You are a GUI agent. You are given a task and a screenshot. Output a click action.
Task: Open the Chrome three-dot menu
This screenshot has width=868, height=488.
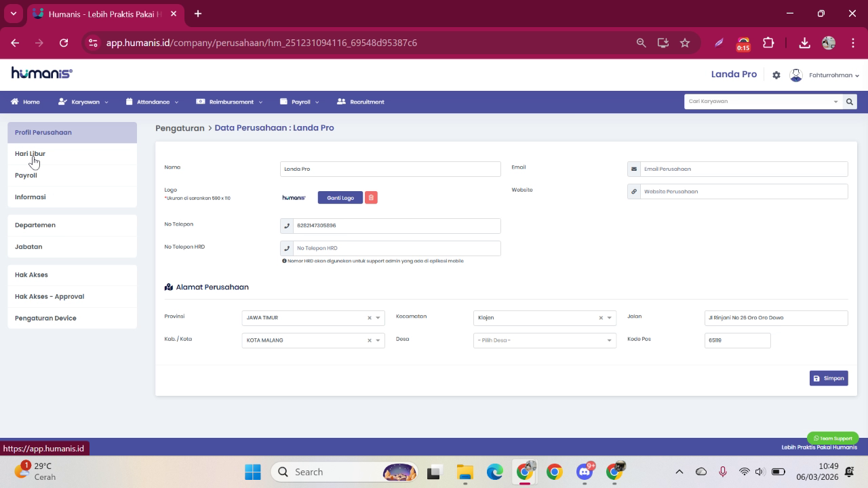[x=852, y=43]
